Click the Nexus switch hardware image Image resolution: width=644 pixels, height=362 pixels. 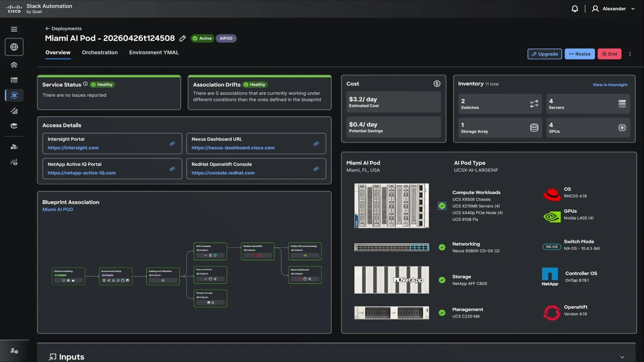pyautogui.click(x=392, y=247)
